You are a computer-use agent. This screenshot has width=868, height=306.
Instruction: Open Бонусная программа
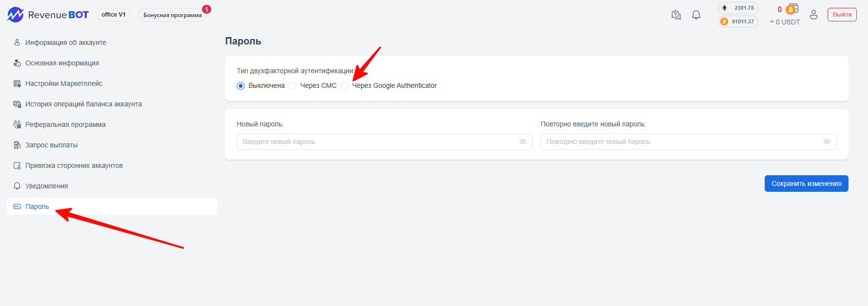pyautogui.click(x=173, y=15)
